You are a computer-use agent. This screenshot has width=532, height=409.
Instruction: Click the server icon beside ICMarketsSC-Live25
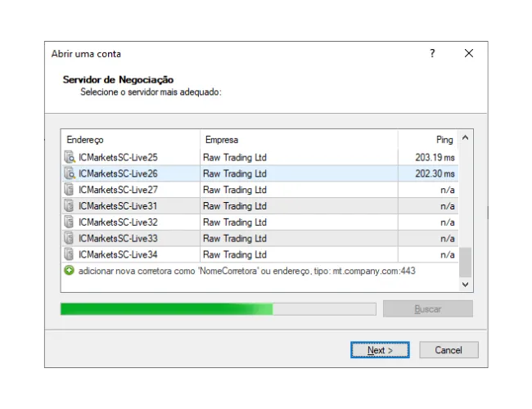pyautogui.click(x=70, y=157)
